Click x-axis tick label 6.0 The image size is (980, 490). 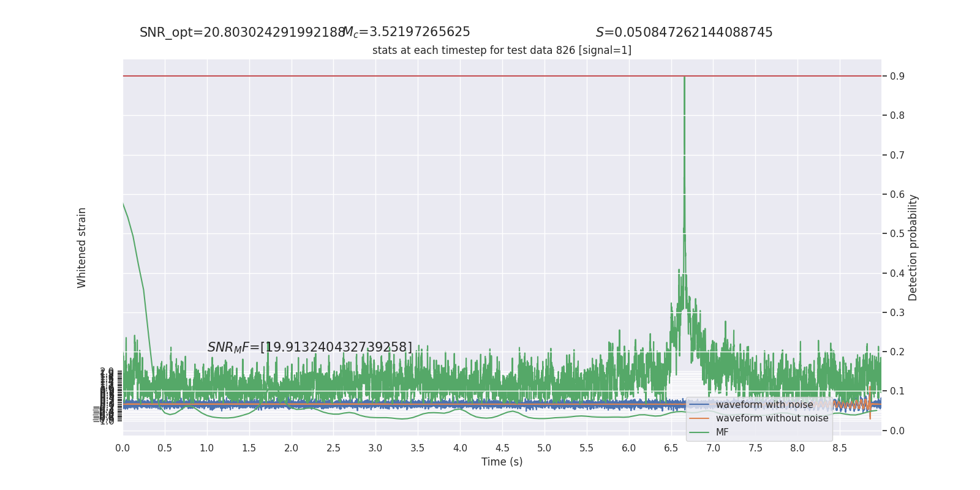629,448
